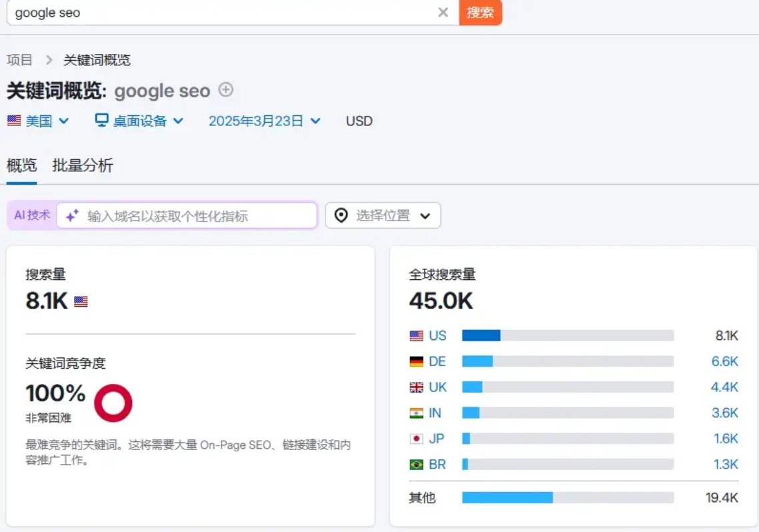Click the JP country link
Screen dimensions: 759x532
click(437, 439)
